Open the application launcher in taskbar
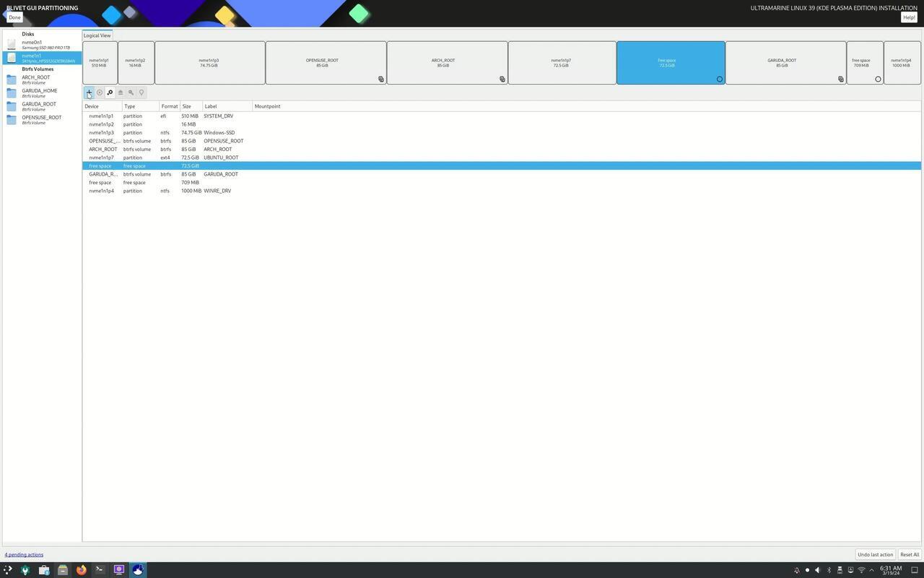 pos(8,570)
